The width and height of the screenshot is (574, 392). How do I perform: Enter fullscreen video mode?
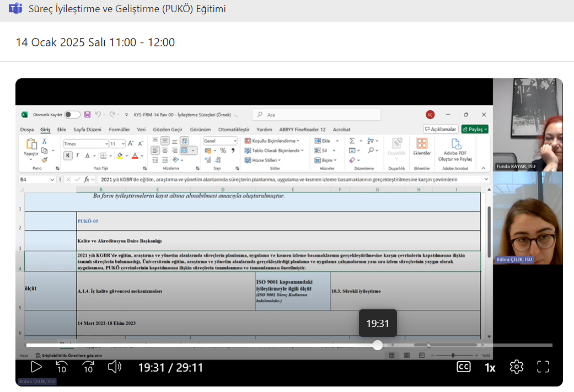[543, 367]
